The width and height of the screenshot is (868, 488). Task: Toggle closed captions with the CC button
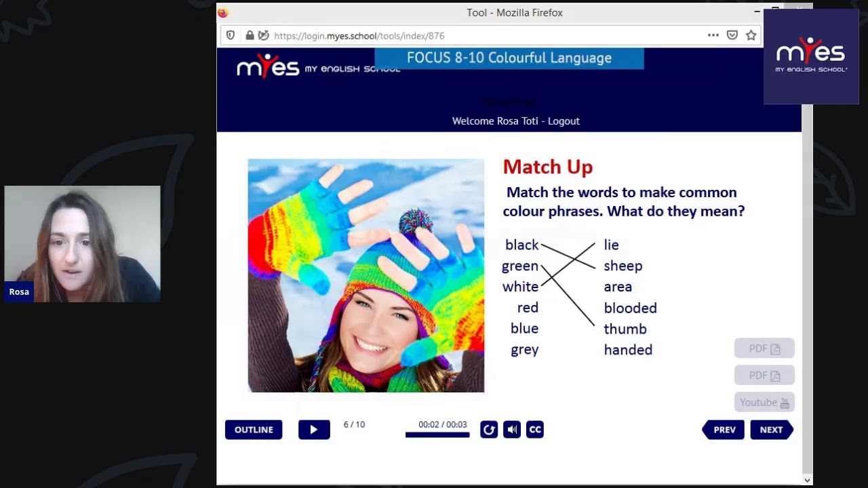(x=535, y=430)
